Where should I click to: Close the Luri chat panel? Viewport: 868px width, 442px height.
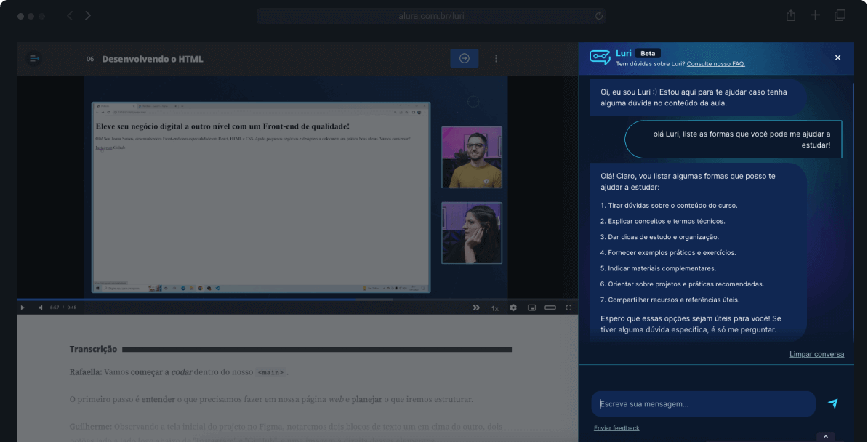[837, 57]
